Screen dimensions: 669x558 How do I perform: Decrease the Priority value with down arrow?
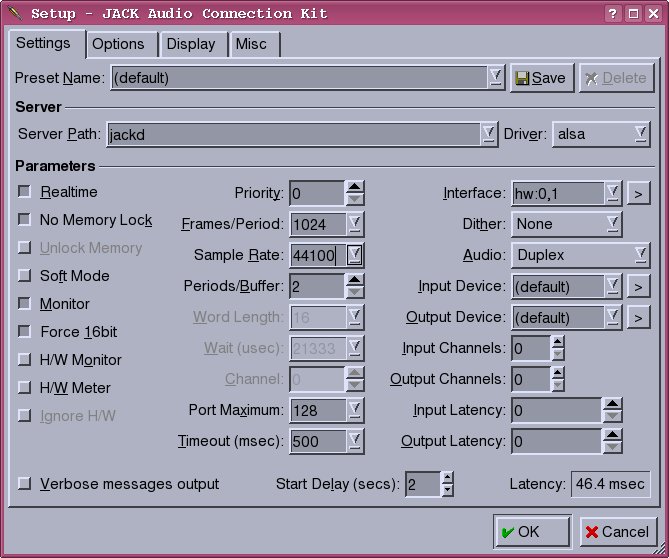(x=354, y=199)
